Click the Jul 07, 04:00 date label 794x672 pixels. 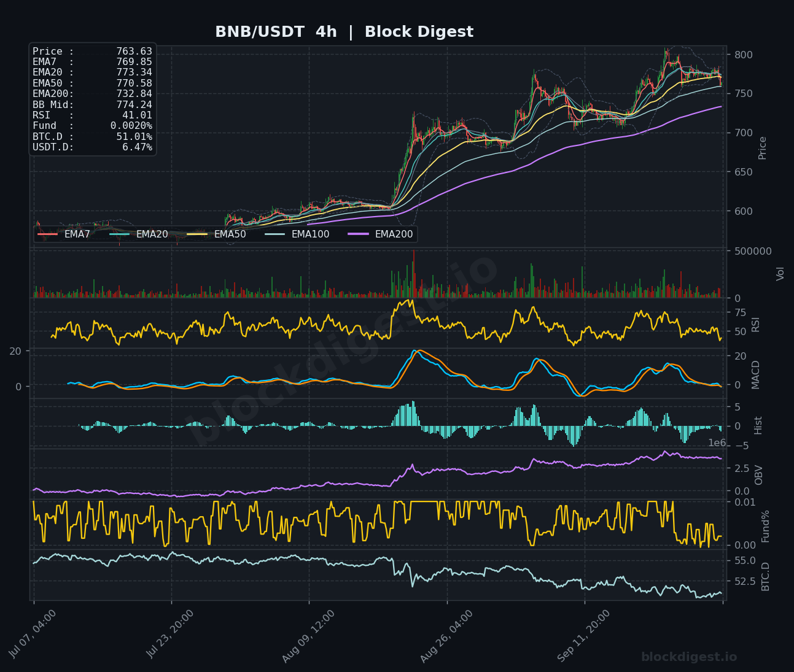pyautogui.click(x=33, y=635)
